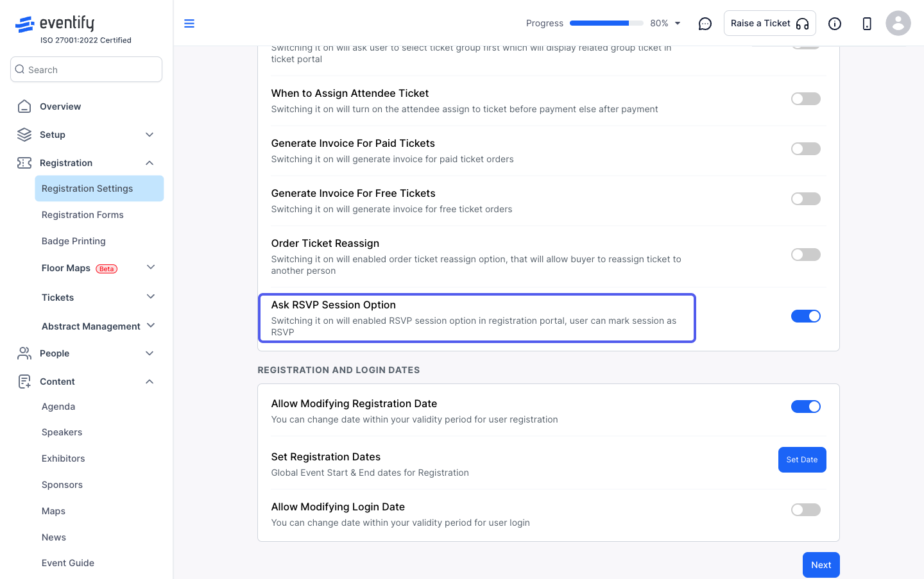Click the Overview home icon
The width and height of the screenshot is (924, 579).
(x=24, y=106)
